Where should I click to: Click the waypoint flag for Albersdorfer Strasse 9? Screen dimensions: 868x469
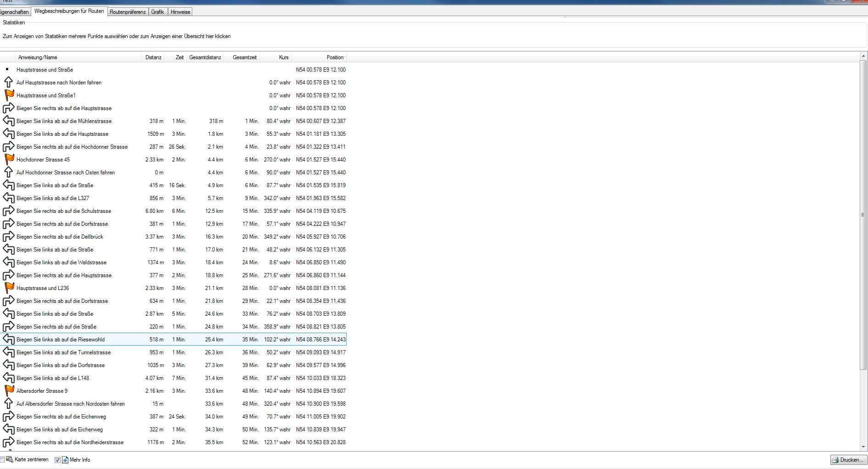[9, 391]
